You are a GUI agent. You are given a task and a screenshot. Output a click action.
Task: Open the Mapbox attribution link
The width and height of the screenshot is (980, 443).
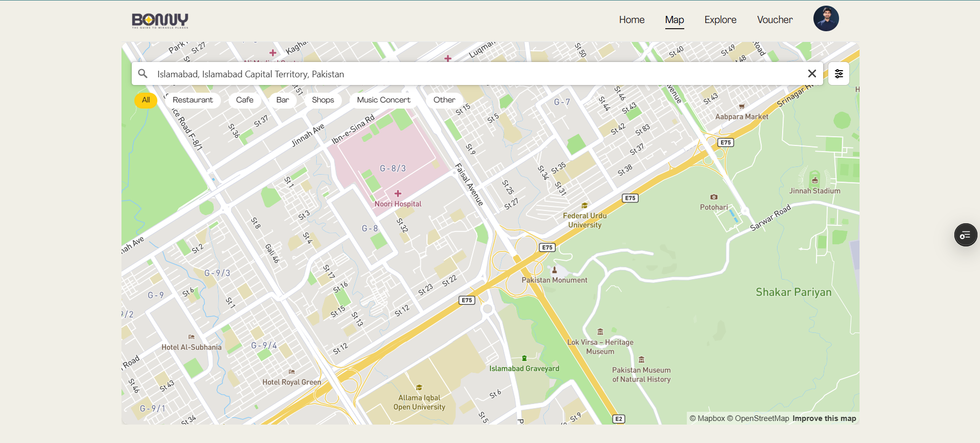coord(707,418)
